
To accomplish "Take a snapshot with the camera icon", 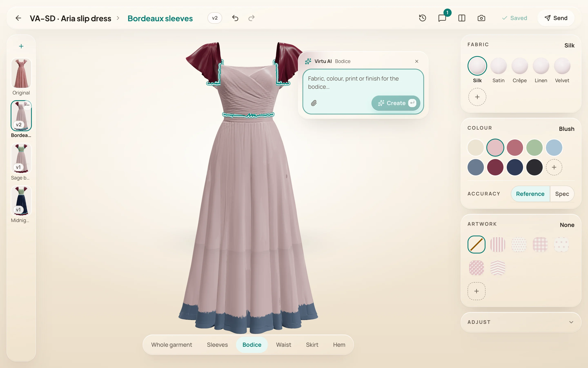I will point(481,18).
